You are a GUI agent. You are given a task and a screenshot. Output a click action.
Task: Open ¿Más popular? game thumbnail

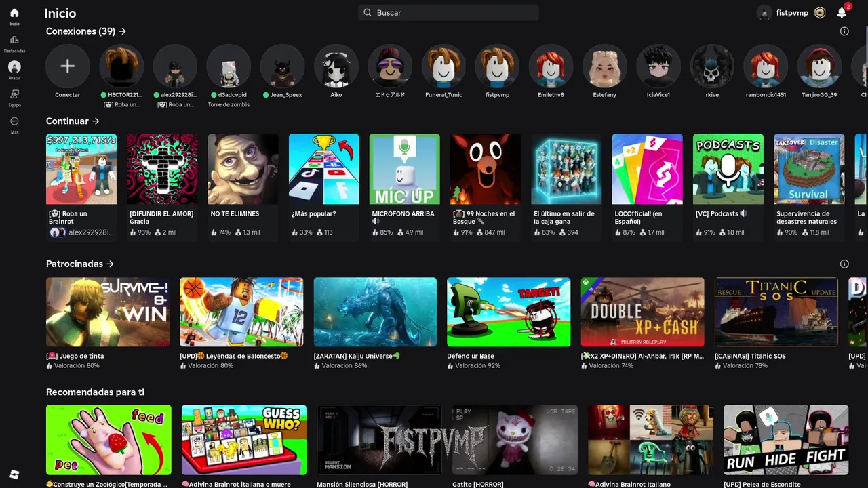tap(324, 169)
